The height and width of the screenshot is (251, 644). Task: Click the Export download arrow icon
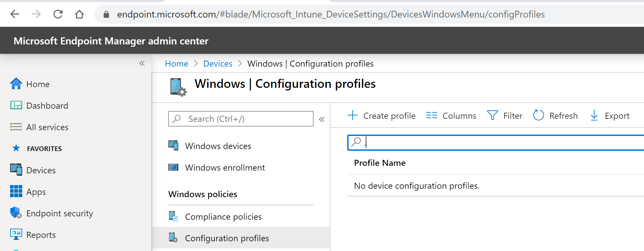(594, 115)
